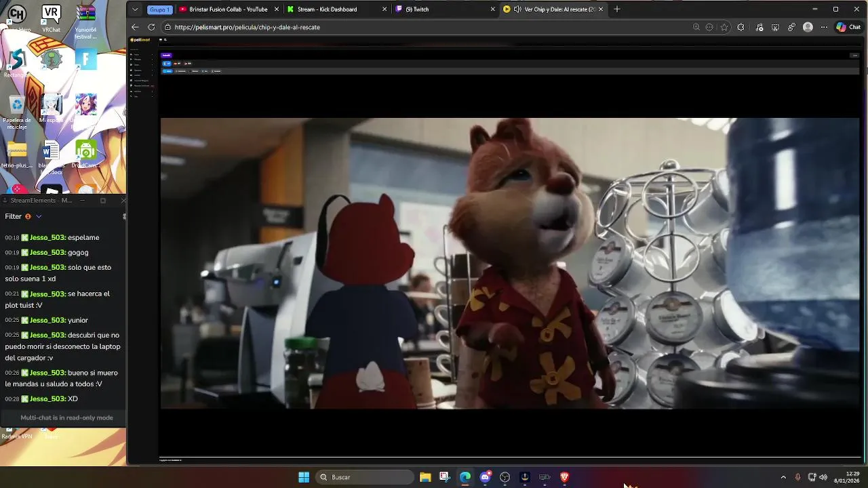Click chat message "espelame"
This screenshot has width=868, height=488.
coord(83,238)
